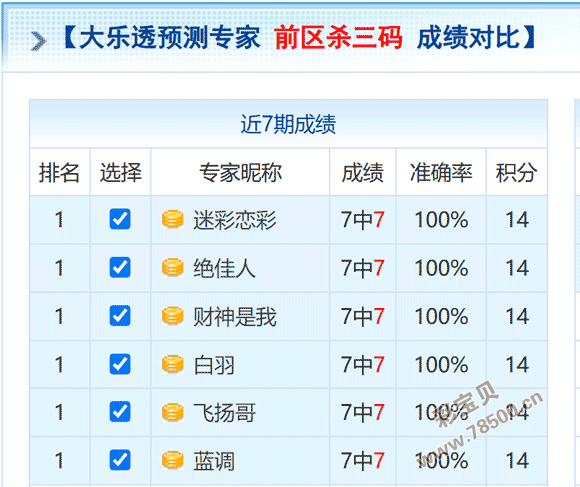580x487 pixels.
Task: Click the 14 points in 蓝调 row
Action: (x=517, y=461)
